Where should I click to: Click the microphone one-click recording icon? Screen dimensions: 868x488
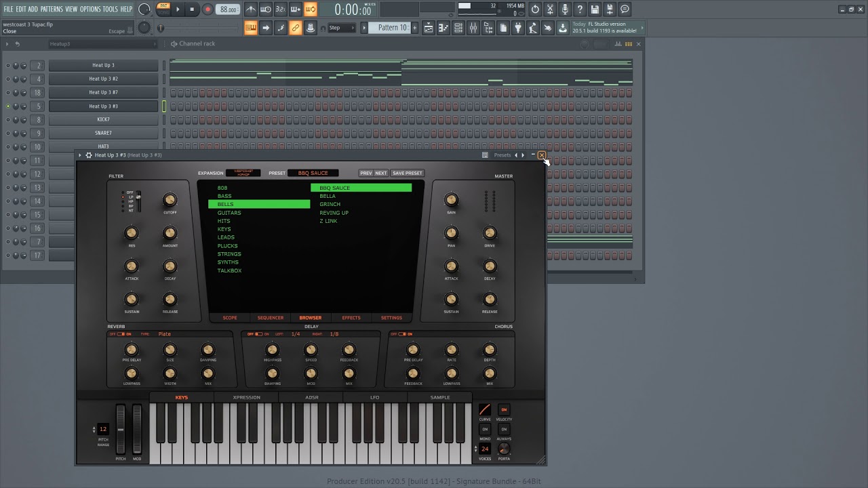tap(565, 9)
